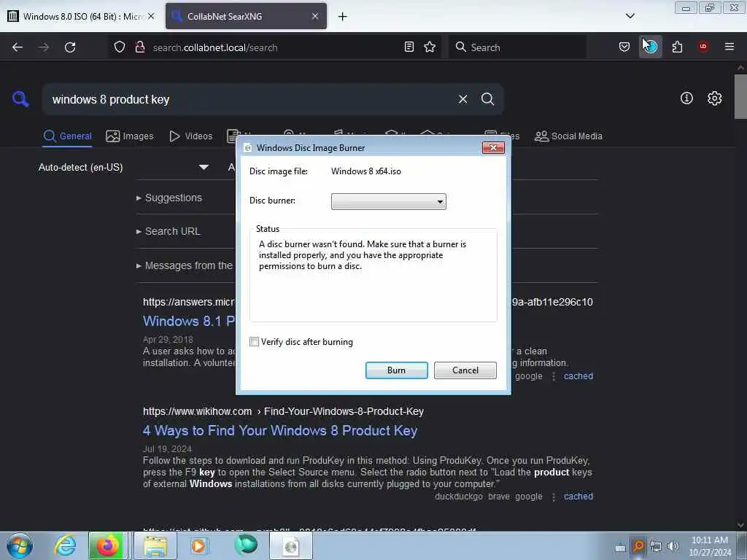Open cached link for the Microsoft answers result
Viewport: 747px width, 560px height.
[x=578, y=376]
